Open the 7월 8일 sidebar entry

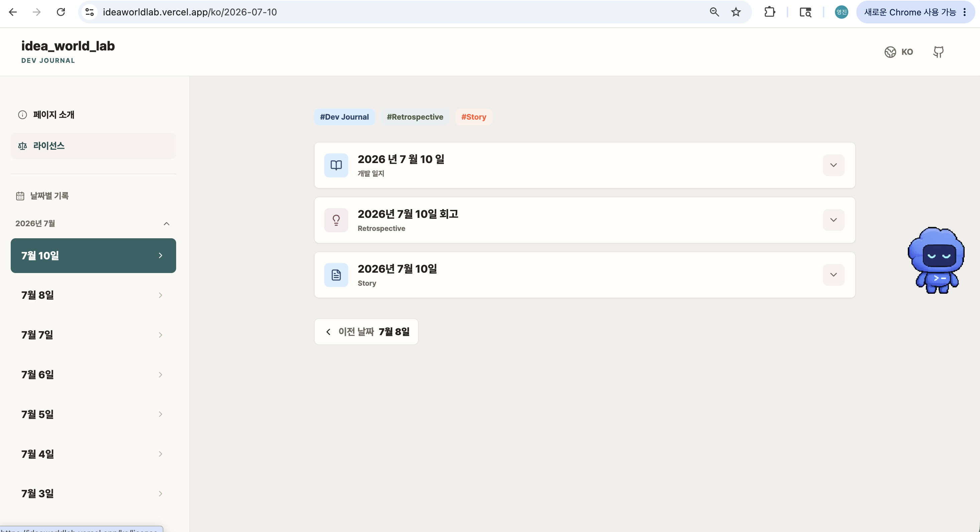click(93, 295)
